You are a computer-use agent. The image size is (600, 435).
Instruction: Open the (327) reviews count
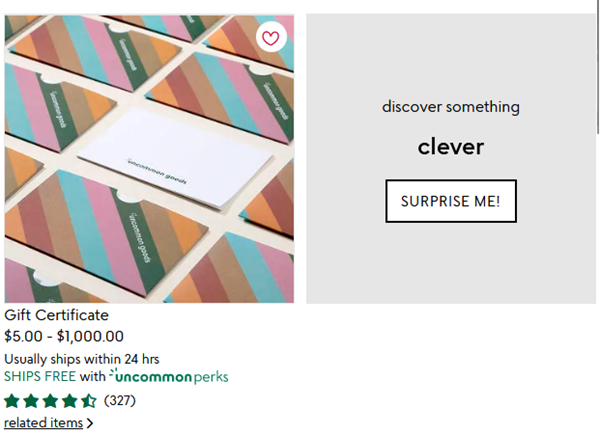[120, 401]
